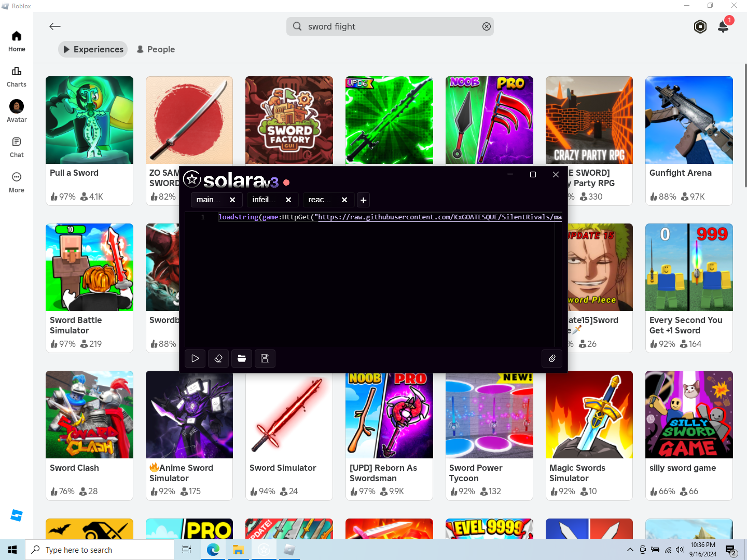Viewport: 747px width, 560px height.
Task: Select the infeil script tab in Solara
Action: coord(264,200)
